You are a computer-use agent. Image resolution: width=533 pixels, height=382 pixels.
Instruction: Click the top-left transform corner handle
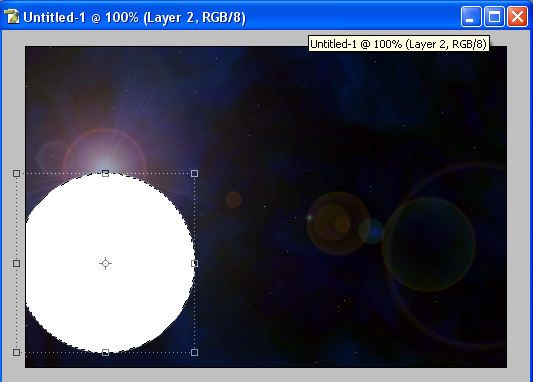point(16,174)
